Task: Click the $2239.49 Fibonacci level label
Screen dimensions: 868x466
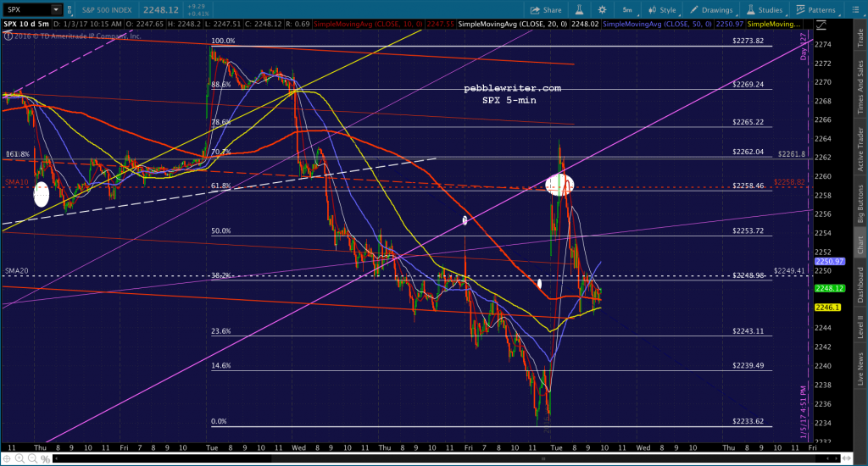Action: (x=748, y=366)
